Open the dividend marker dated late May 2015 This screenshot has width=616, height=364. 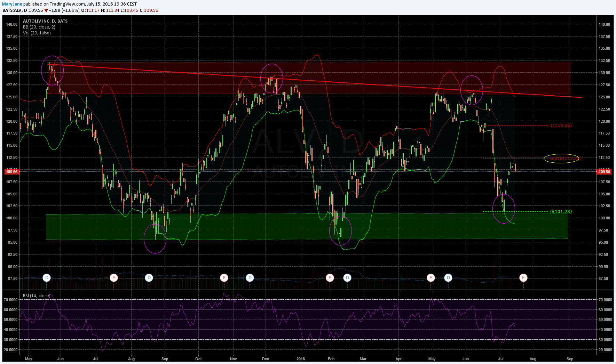click(x=47, y=278)
